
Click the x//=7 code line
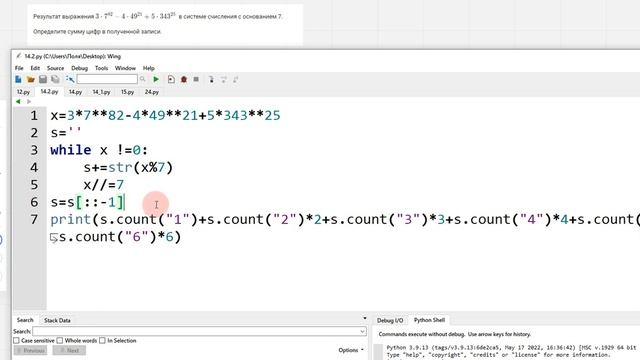[104, 185]
